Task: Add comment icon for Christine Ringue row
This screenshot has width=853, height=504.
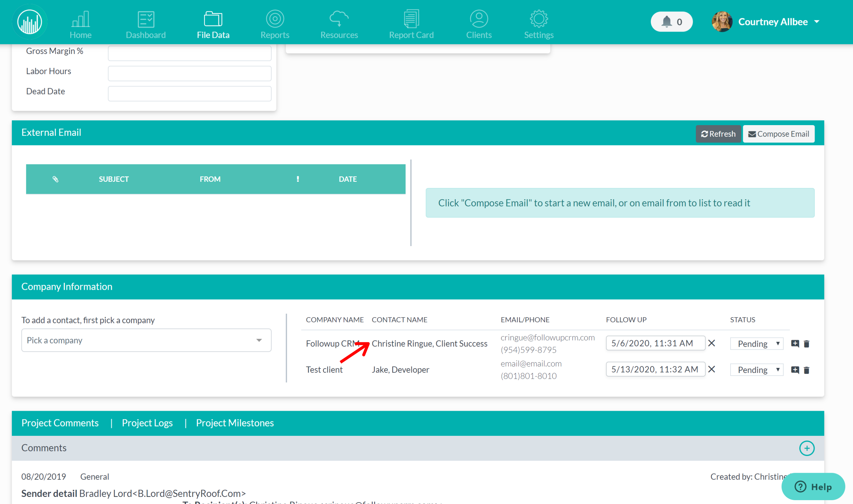Action: (x=795, y=343)
